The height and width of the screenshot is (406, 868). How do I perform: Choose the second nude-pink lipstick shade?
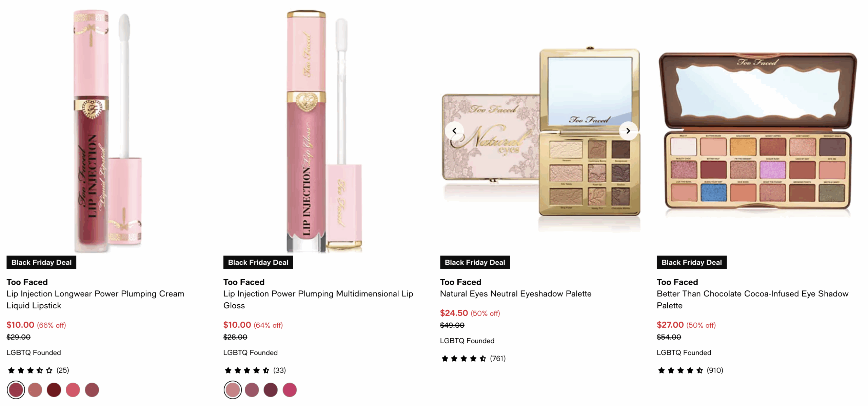pos(35,389)
